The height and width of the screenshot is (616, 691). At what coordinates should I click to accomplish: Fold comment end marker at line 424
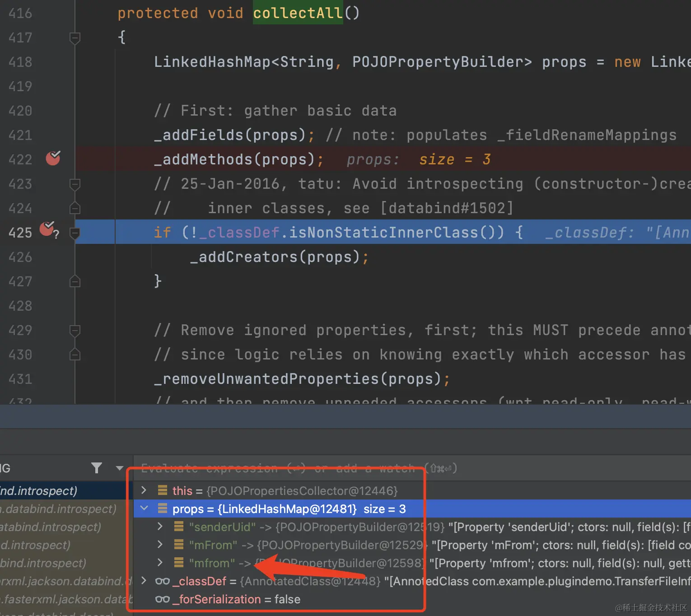[x=75, y=208]
